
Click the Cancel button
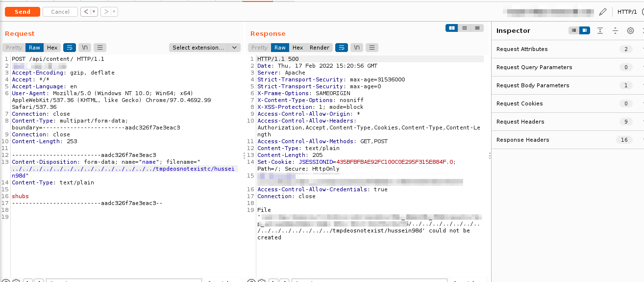click(60, 12)
